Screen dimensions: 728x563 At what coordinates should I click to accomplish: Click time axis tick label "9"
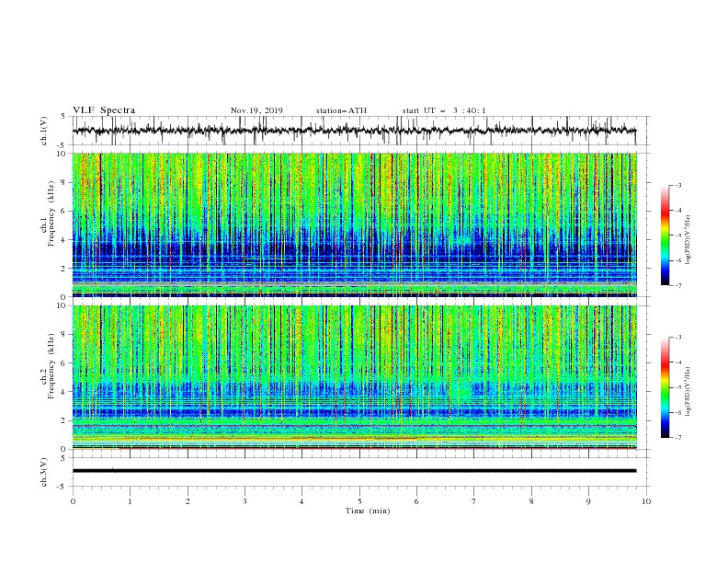(x=588, y=501)
